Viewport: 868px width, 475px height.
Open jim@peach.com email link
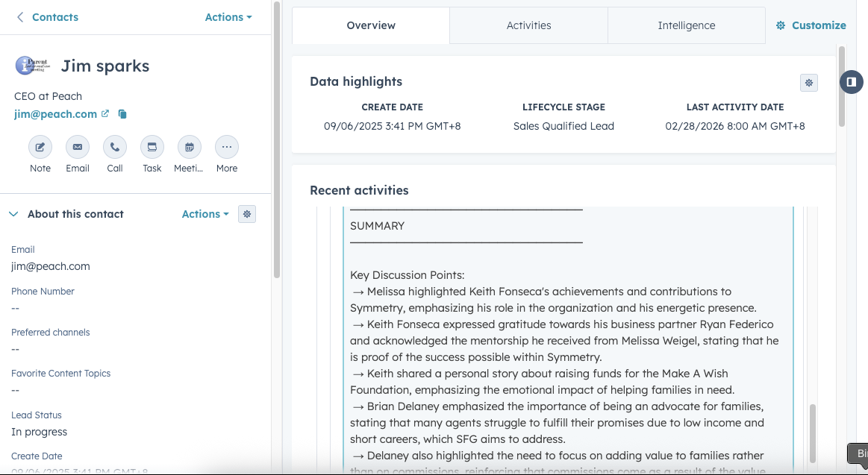(x=54, y=114)
